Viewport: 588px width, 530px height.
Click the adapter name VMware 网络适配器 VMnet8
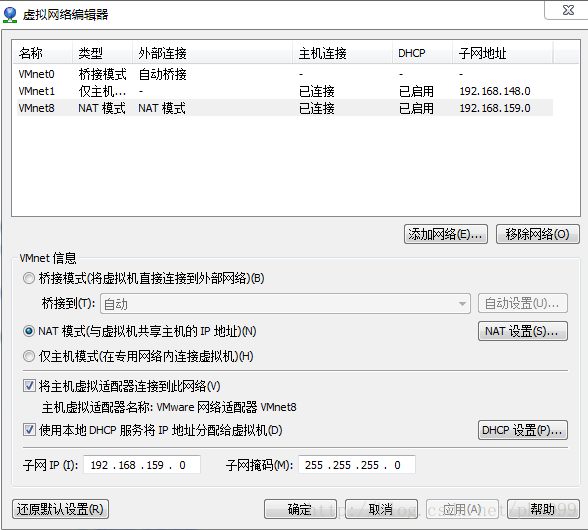226,407
